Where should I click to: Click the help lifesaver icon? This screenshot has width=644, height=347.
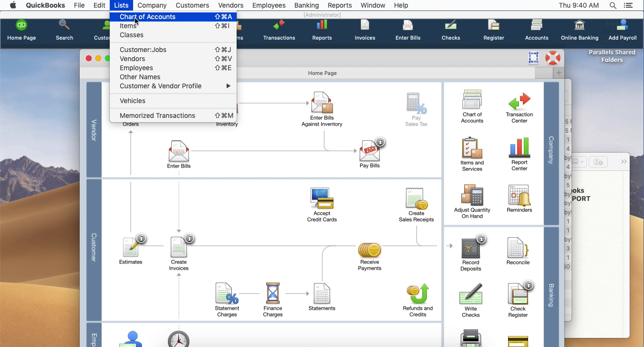point(552,58)
